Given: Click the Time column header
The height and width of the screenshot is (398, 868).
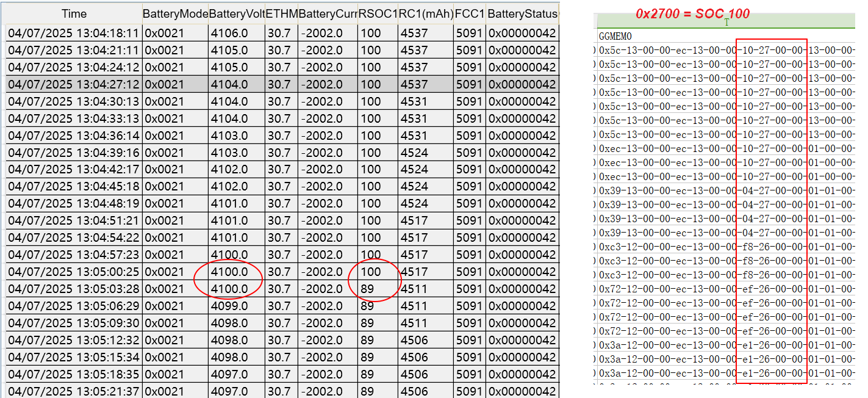Looking at the screenshot, I should tap(74, 14).
